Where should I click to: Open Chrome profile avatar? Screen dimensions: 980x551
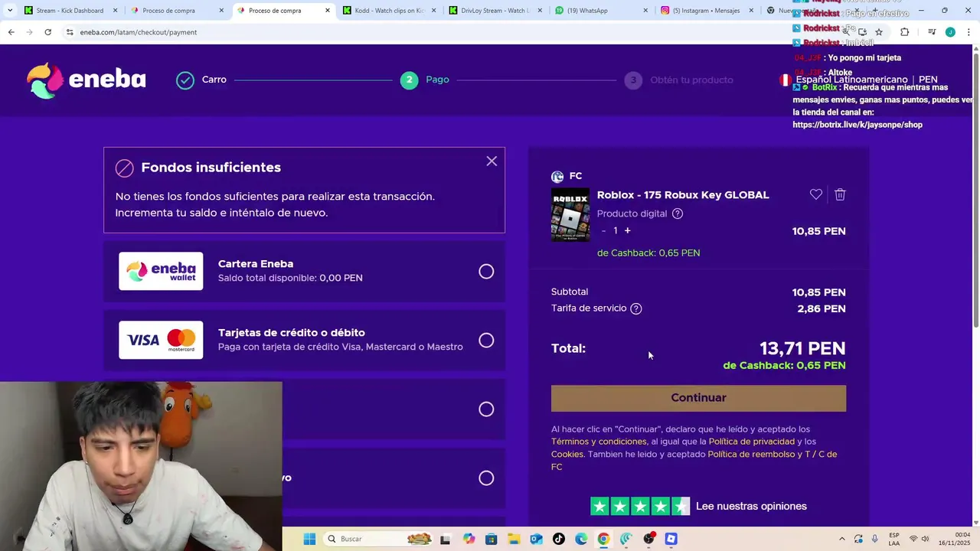[950, 32]
